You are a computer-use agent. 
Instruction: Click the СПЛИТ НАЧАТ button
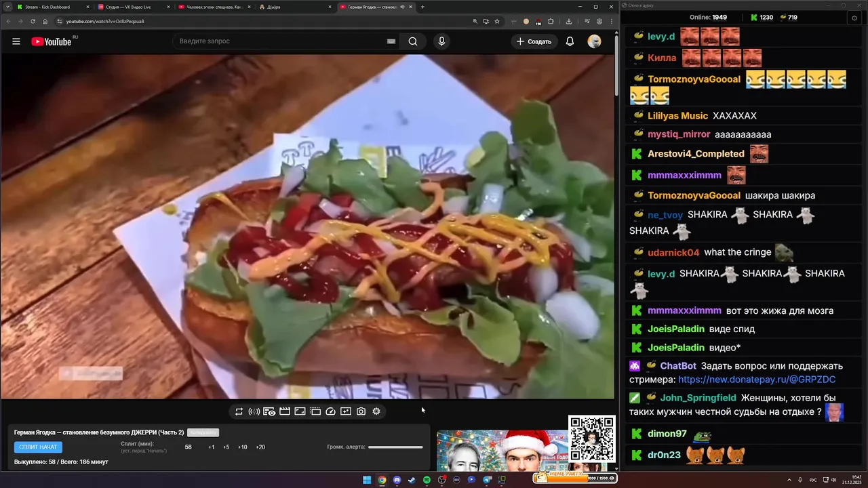coord(38,447)
